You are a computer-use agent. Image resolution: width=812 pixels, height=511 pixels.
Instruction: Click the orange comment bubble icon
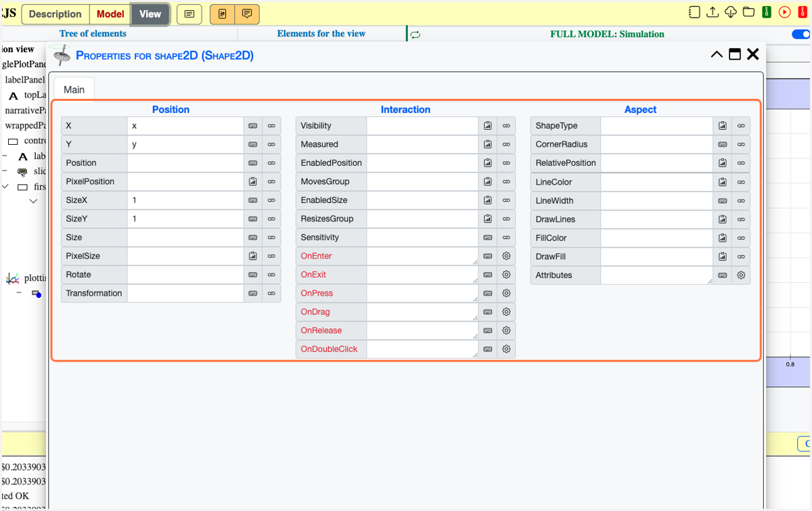(247, 14)
